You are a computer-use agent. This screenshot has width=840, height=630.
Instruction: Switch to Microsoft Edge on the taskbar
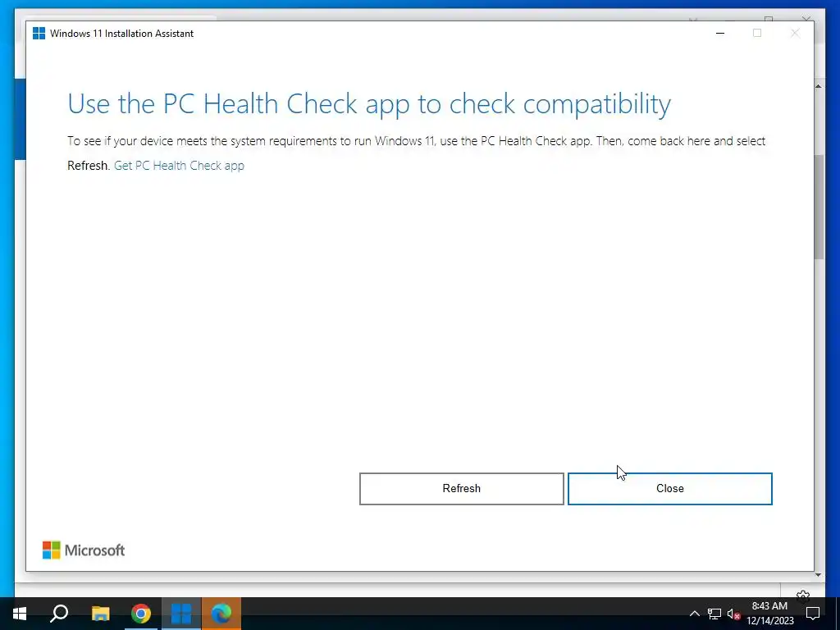pos(221,614)
